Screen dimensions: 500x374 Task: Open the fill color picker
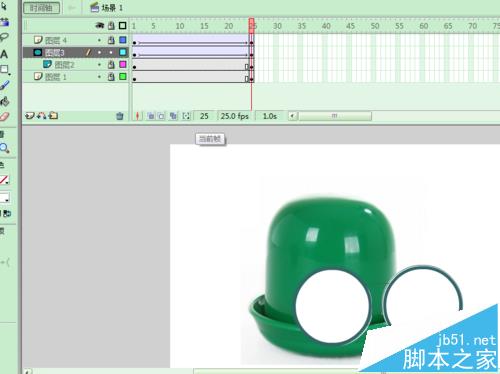tap(5, 198)
